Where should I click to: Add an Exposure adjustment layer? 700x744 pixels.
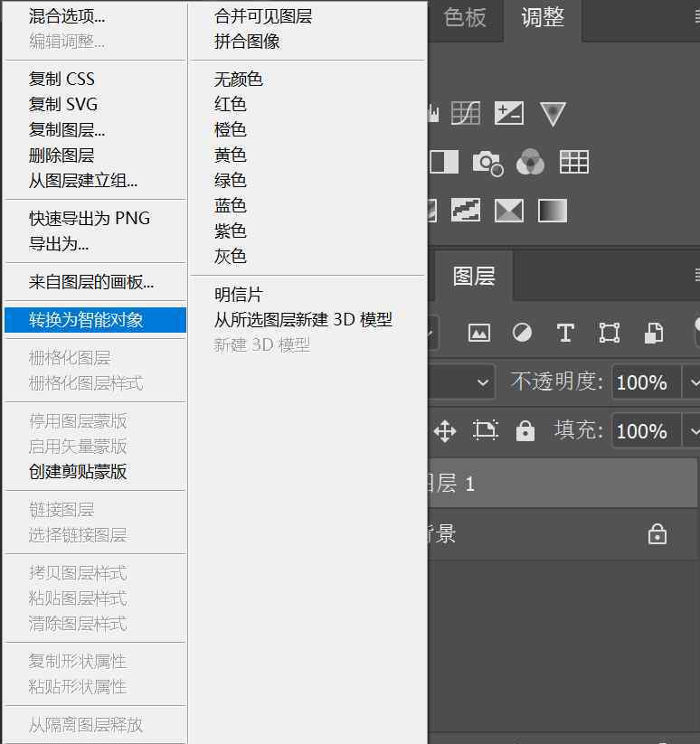click(509, 113)
